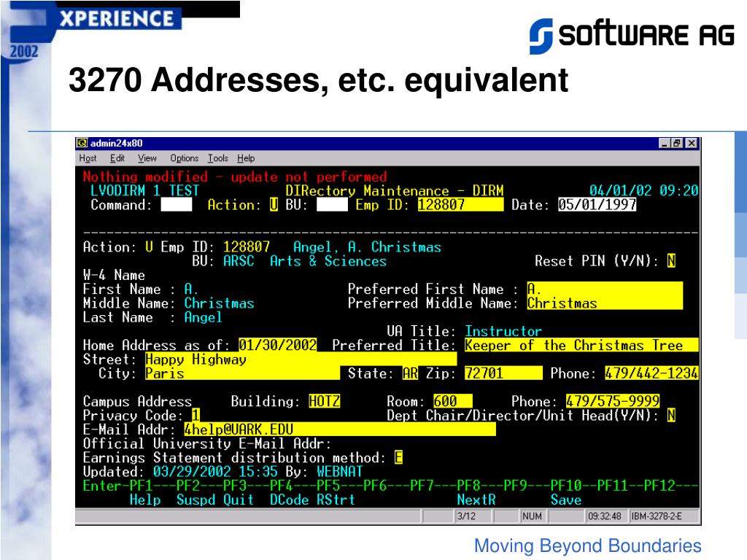Click the empty BU input field
This screenshot has width=747, height=560.
(332, 205)
